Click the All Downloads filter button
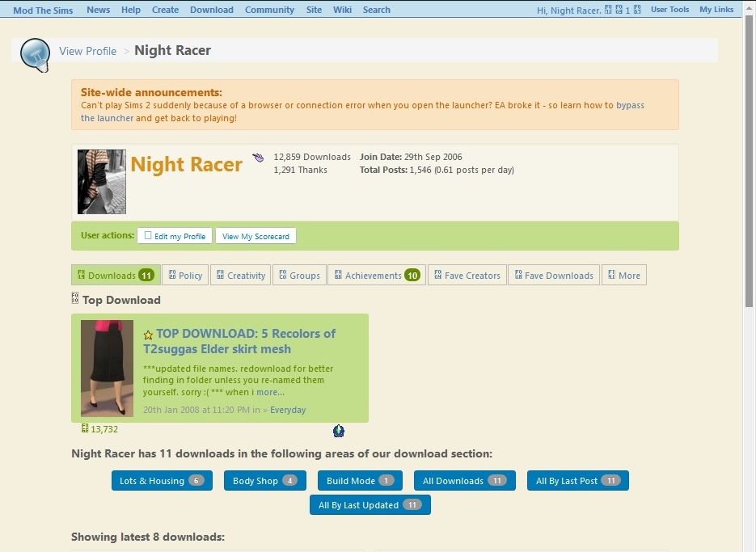Image resolution: width=756 pixels, height=552 pixels. point(464,480)
